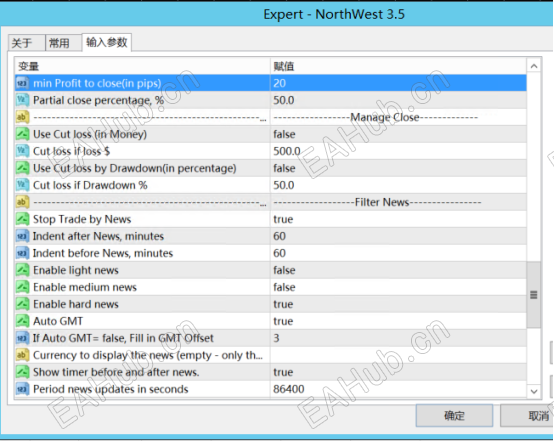Click the bool icon beside Auto GMT
This screenshot has height=442, width=554.
click(22, 321)
